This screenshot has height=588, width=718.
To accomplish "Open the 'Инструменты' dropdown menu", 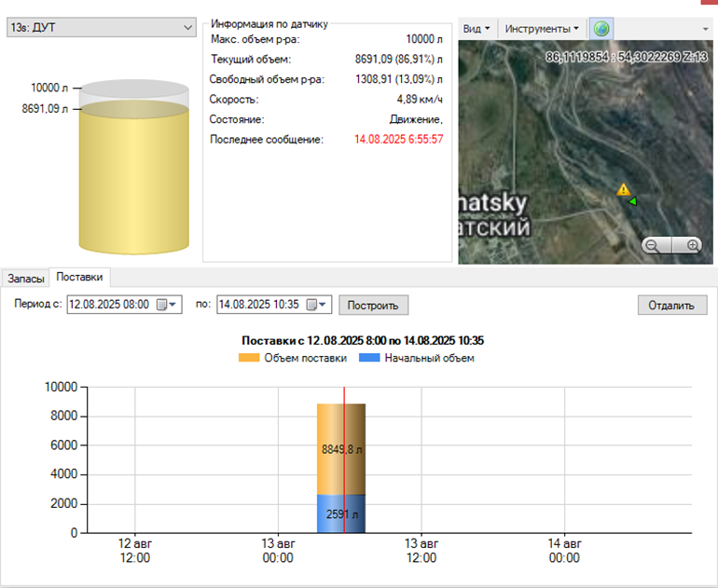I will (x=541, y=29).
